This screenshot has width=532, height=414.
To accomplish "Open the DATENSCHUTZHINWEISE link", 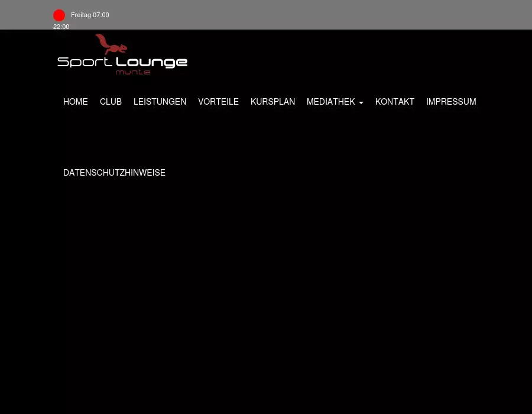I will (x=114, y=173).
